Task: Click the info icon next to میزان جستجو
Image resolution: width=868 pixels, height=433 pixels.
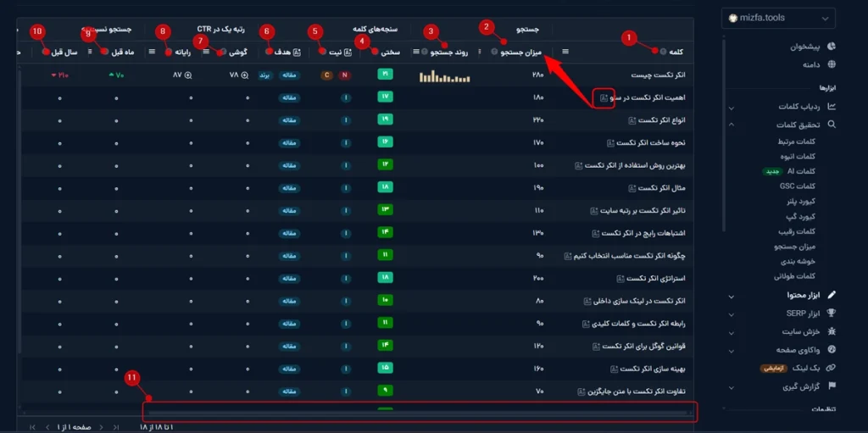Action: (495, 52)
